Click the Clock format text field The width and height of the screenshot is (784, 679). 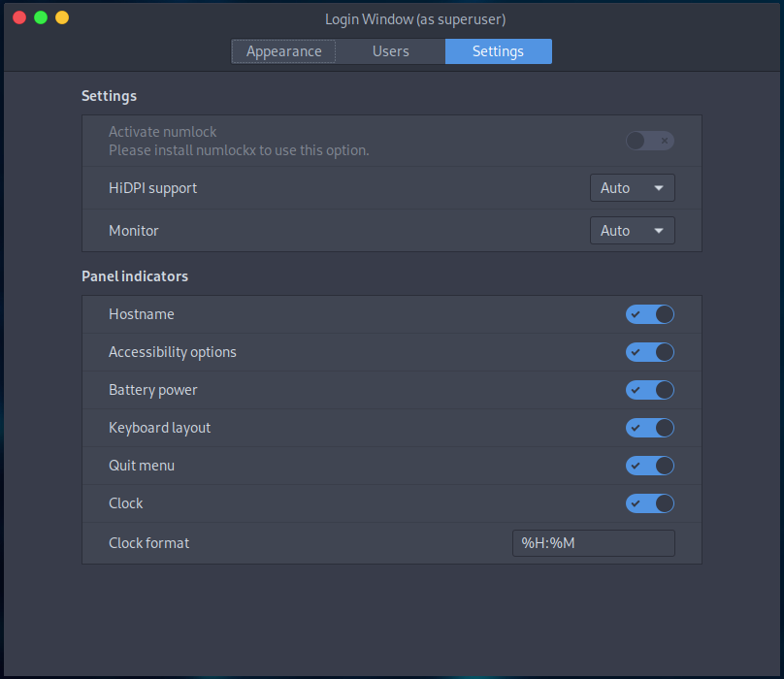tap(593, 543)
